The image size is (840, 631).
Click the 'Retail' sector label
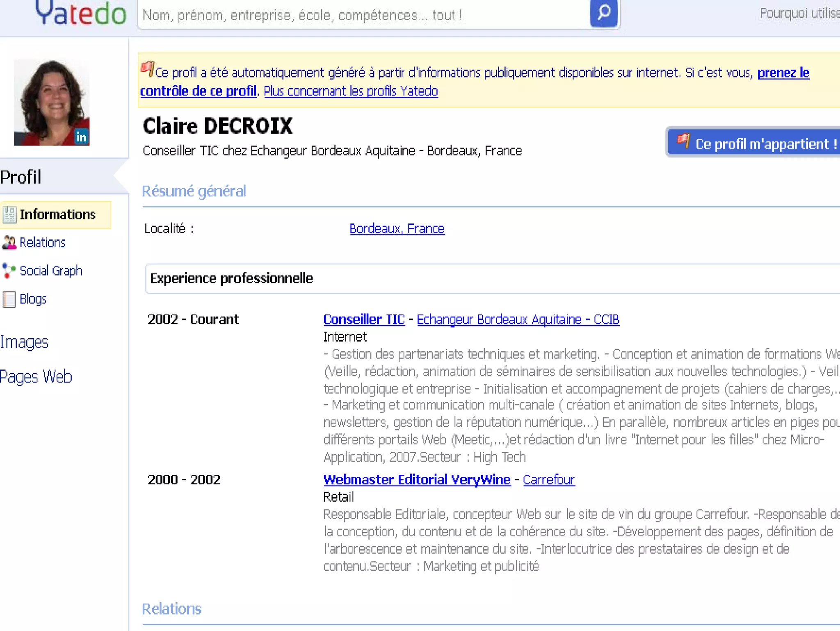[x=338, y=497]
